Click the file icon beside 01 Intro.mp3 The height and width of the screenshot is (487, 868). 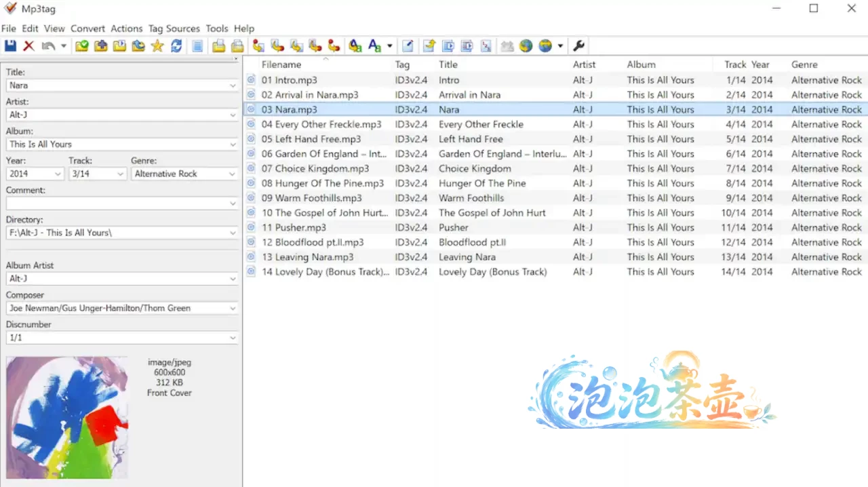pyautogui.click(x=251, y=80)
